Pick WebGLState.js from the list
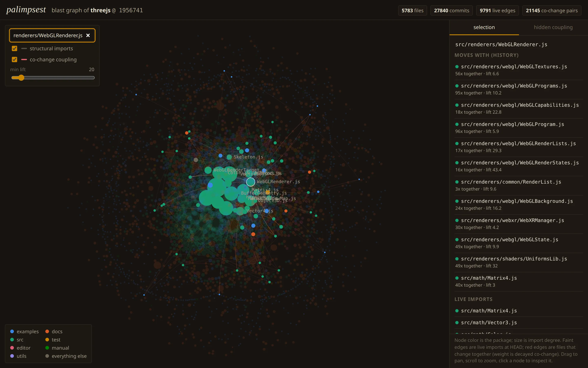Viewport: 588px width, 368px height. (x=519, y=243)
